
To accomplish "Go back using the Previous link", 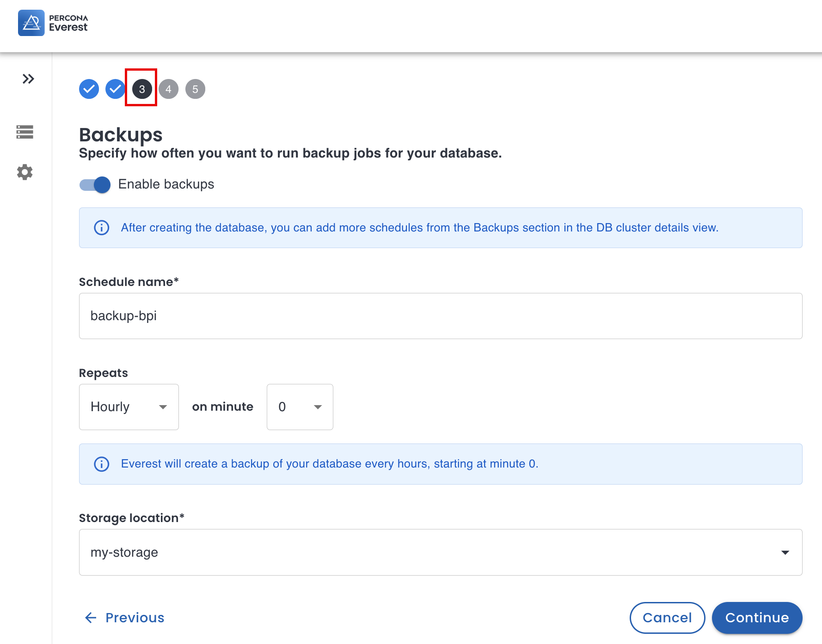I will (x=134, y=618).
